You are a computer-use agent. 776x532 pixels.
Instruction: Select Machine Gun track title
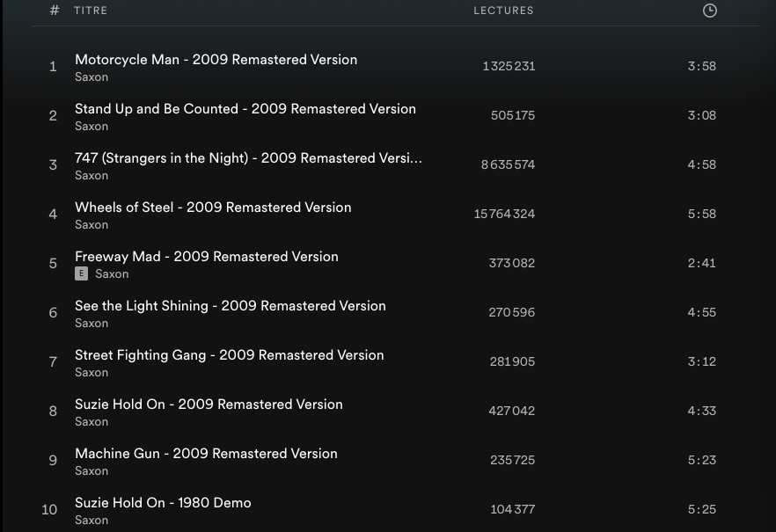pyautogui.click(x=206, y=454)
